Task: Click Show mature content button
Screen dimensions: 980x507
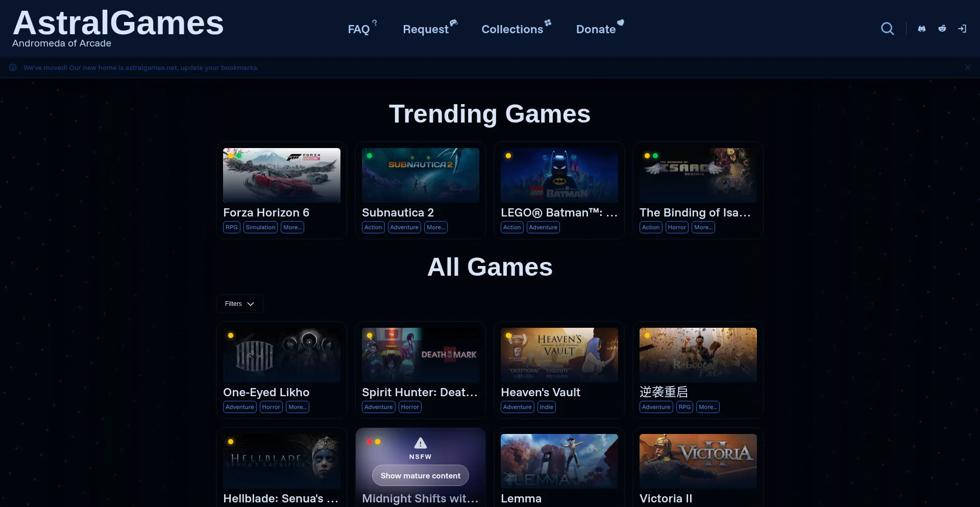Action: pos(421,475)
